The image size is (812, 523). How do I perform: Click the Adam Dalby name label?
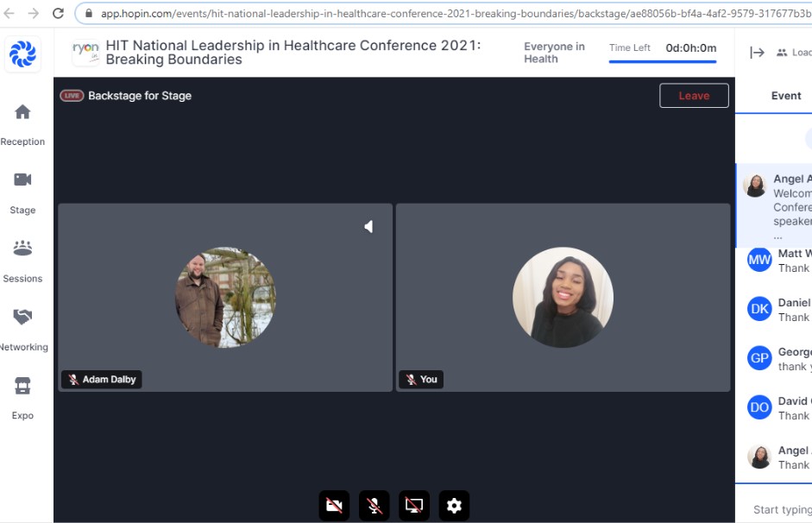point(102,380)
